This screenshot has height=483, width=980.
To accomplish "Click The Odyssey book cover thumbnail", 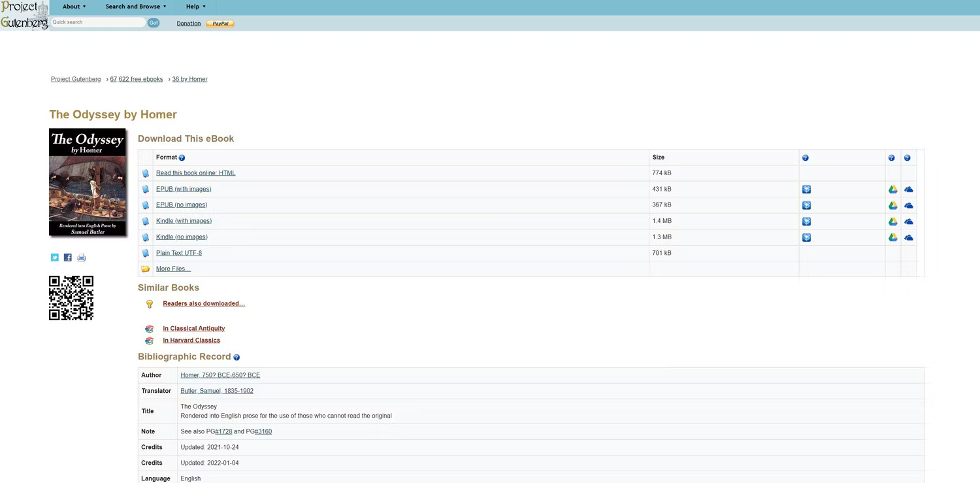I will pos(88,182).
